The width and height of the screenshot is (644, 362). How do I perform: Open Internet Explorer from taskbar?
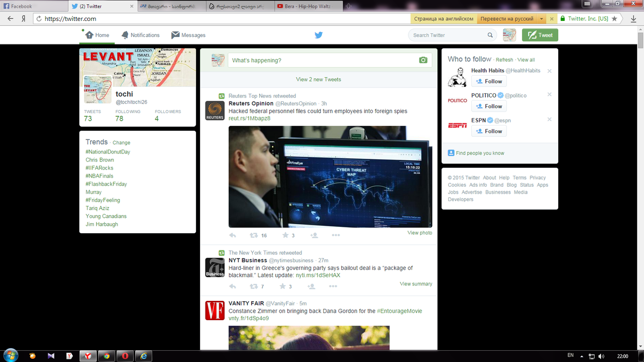(143, 356)
